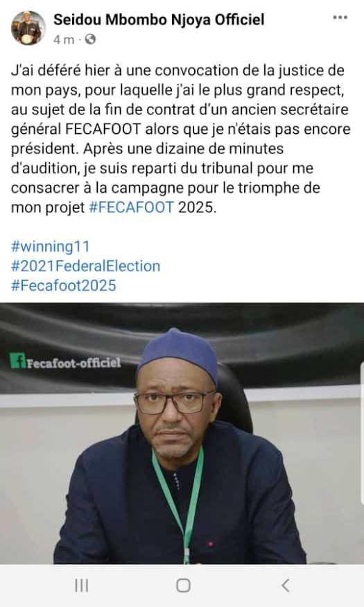Open the #2021FederalElection hashtag

[85, 266]
